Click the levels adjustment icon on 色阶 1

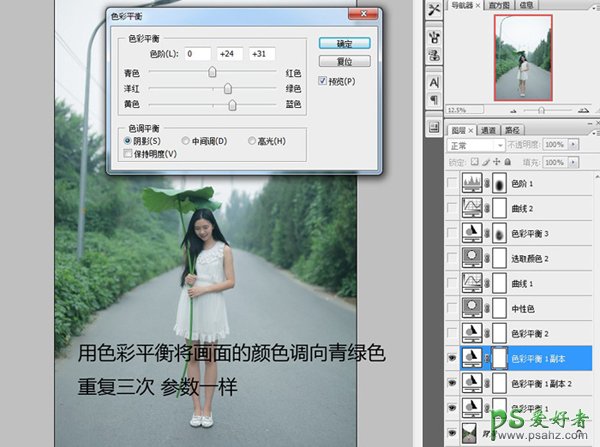pos(470,183)
